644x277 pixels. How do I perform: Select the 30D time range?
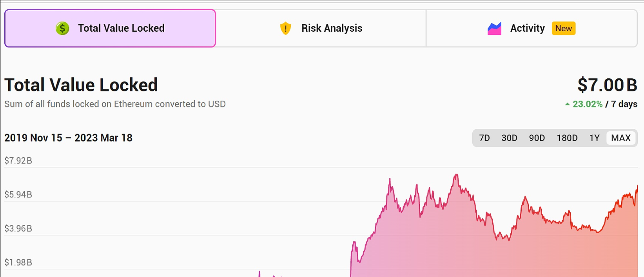point(509,138)
